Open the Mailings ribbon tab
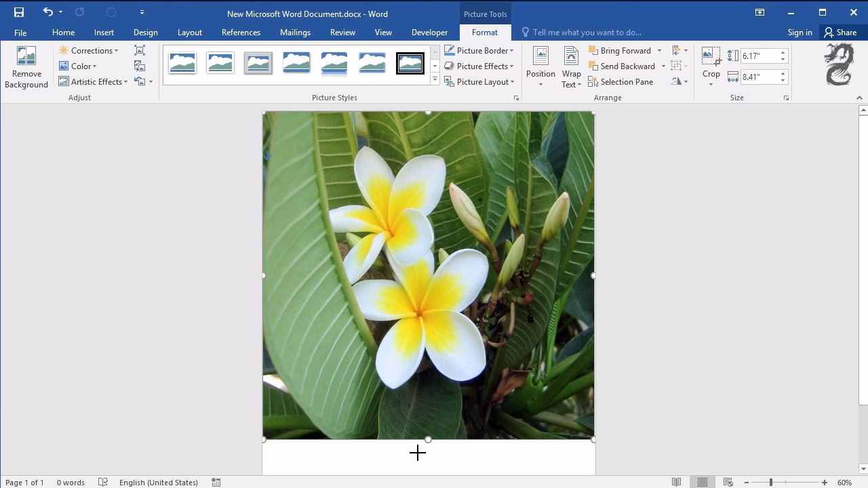Image resolution: width=868 pixels, height=488 pixels. tap(295, 32)
